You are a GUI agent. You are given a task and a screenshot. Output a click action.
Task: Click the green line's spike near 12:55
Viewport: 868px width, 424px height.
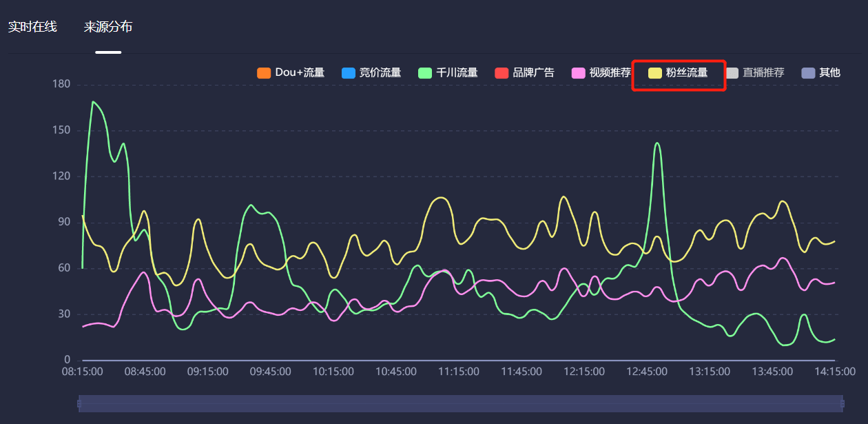point(657,143)
